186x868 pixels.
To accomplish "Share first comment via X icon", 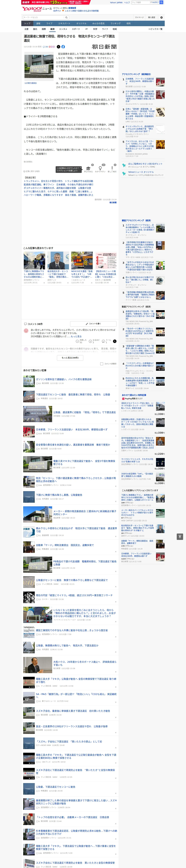I will click(x=114, y=341).
